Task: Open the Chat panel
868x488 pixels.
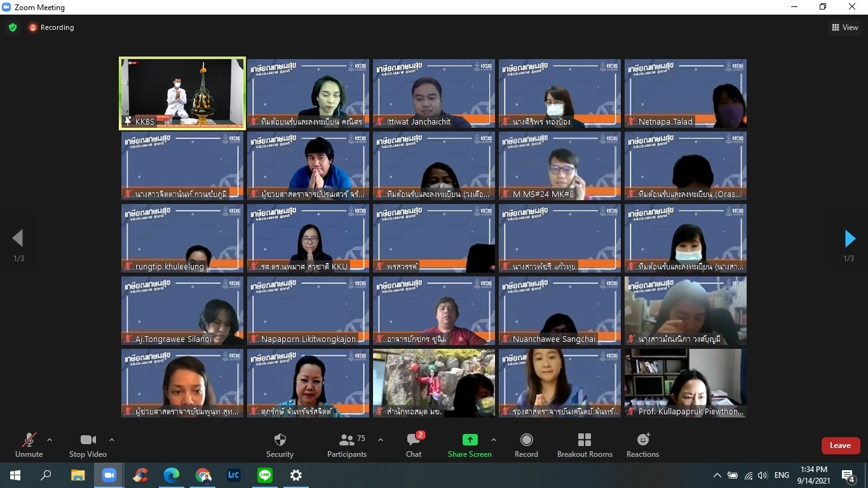Action: (x=414, y=445)
